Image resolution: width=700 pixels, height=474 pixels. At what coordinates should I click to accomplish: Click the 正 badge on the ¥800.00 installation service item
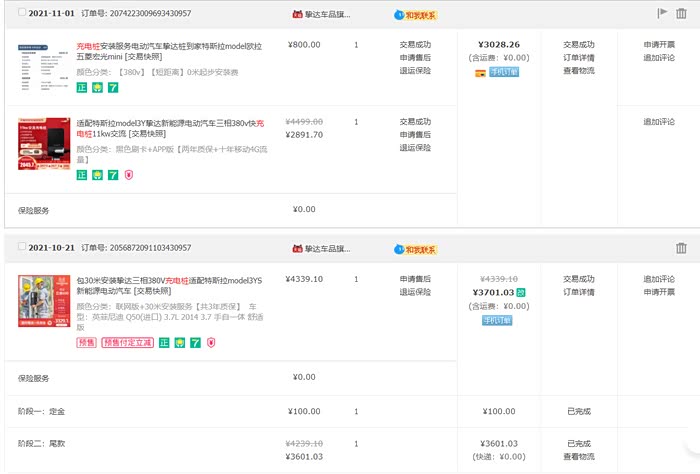(82, 87)
